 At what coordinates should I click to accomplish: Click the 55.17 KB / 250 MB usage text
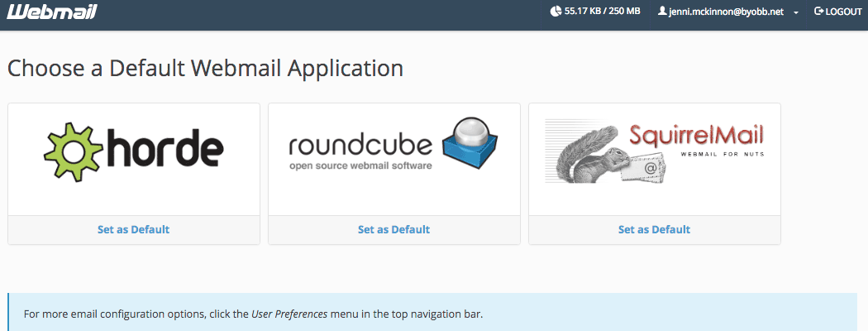tap(603, 11)
